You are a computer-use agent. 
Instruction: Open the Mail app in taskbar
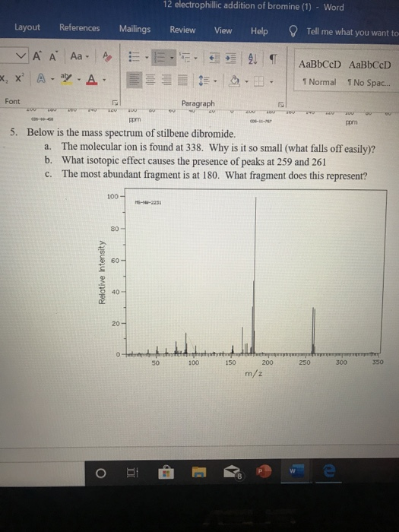(233, 472)
